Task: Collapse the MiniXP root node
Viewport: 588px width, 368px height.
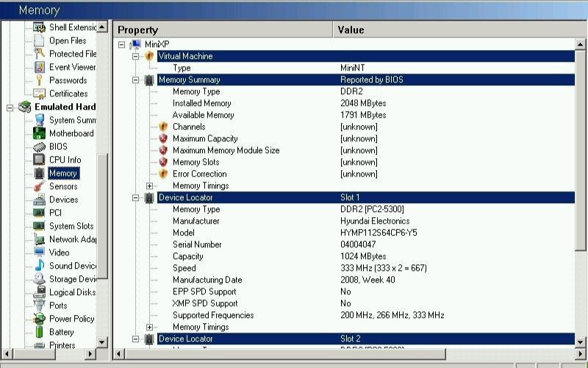Action: point(121,44)
